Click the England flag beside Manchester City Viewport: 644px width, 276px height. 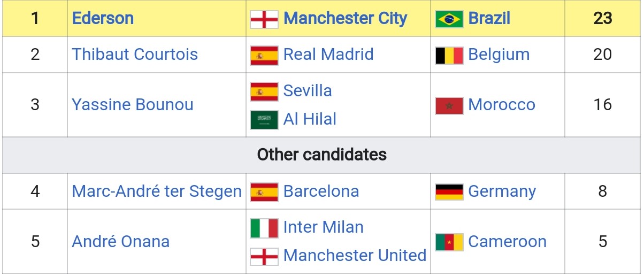pos(264,19)
